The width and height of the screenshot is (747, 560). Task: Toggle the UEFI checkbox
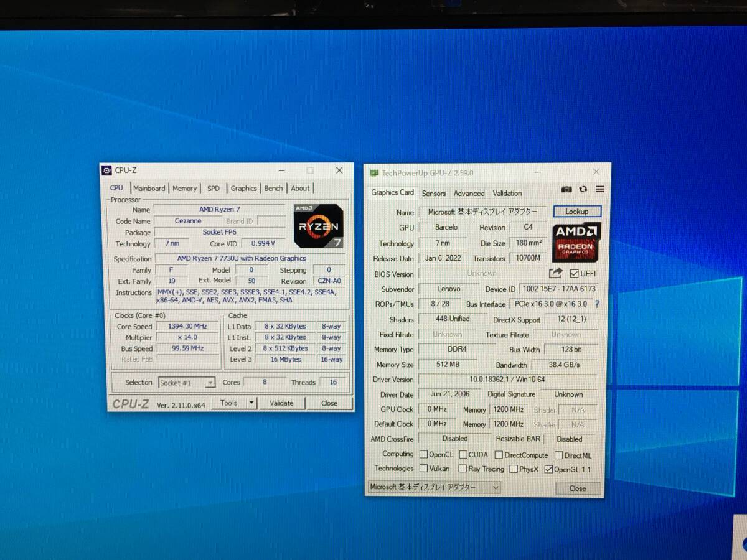(x=574, y=273)
